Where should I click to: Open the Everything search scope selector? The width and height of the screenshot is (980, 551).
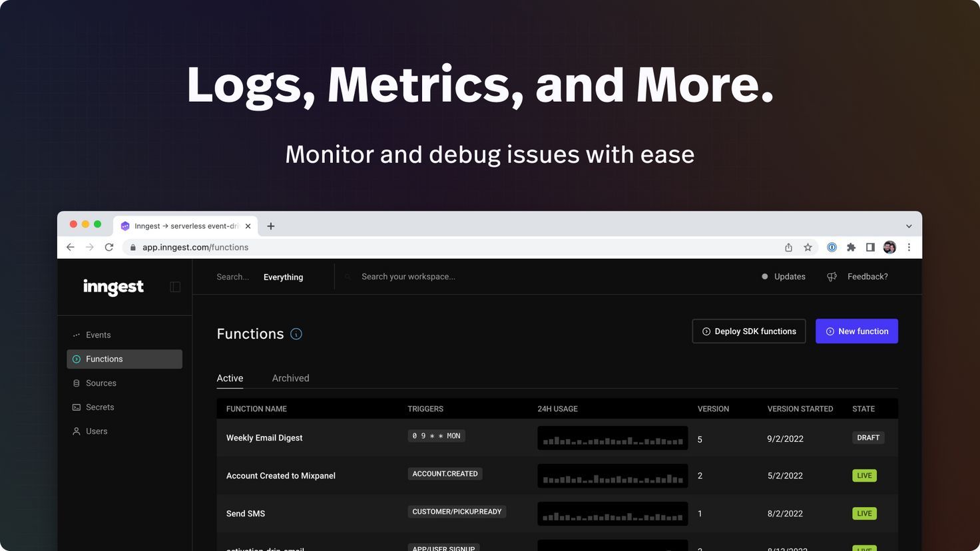coord(283,277)
